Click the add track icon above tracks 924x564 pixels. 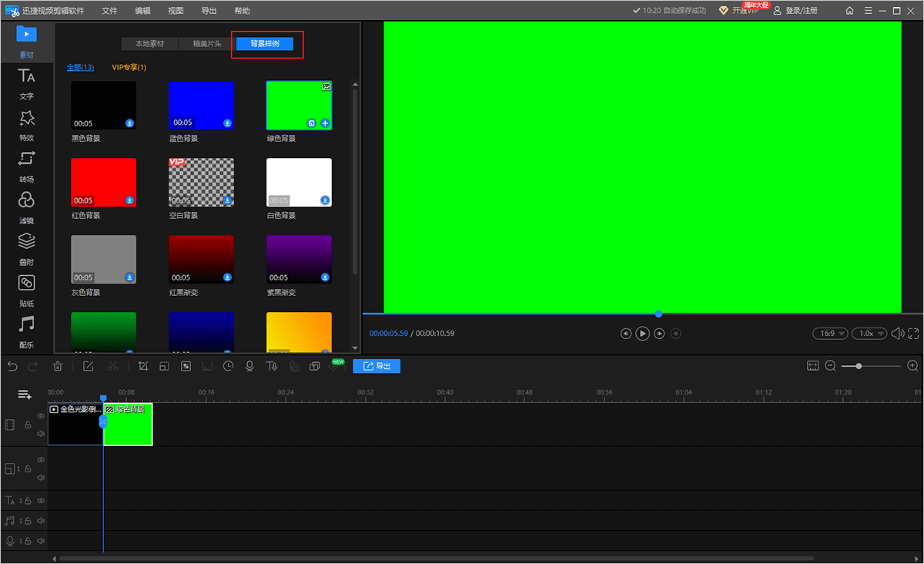pyautogui.click(x=25, y=394)
